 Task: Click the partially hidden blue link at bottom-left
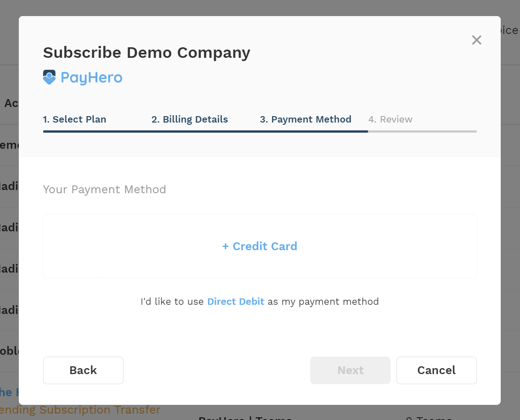click(9, 392)
